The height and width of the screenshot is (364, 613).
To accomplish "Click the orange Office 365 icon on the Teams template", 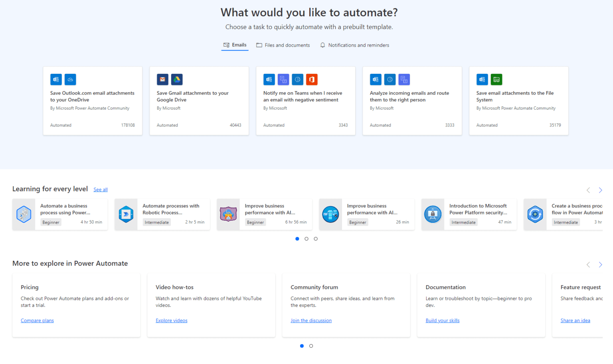I will click(312, 79).
